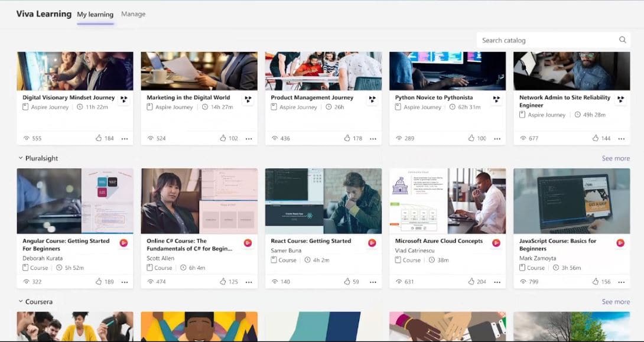Screen dimensions: 644x342
Task: Open more options for JavaScript Course: Basics for Beginners
Action: point(621,282)
